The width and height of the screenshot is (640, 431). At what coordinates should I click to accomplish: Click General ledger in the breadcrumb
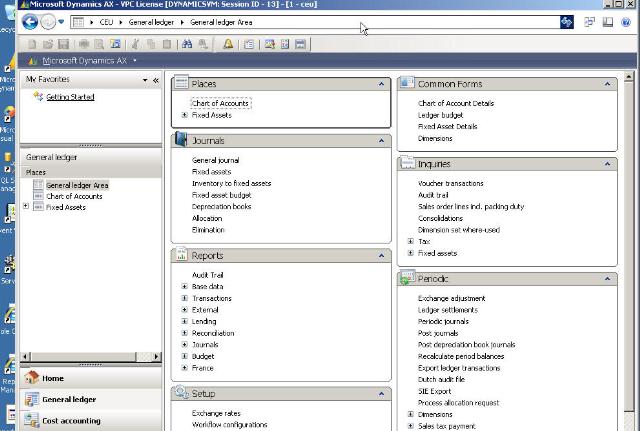coord(151,22)
